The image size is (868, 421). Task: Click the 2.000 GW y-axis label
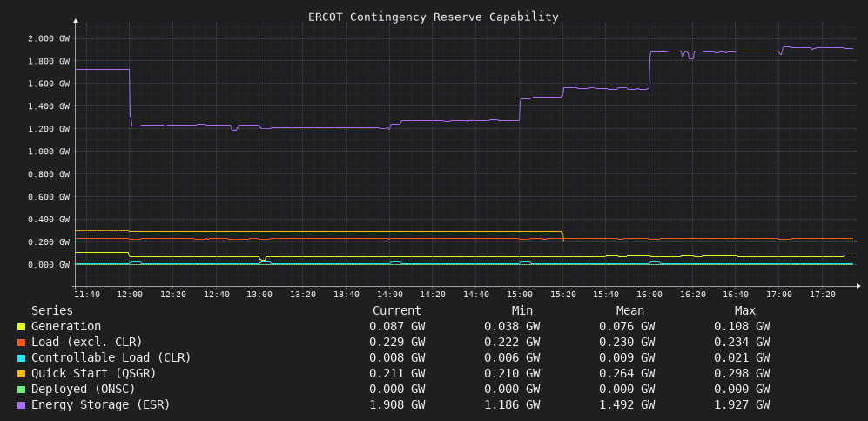tap(49, 38)
